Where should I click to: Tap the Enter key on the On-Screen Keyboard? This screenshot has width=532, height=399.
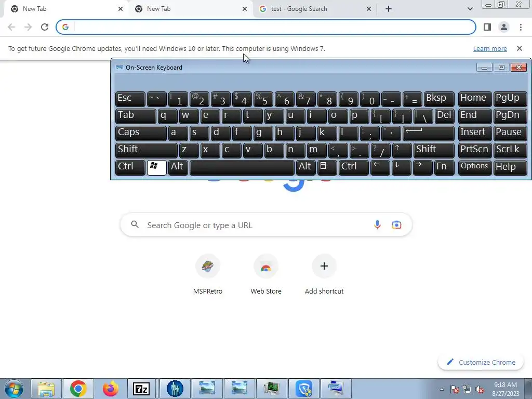point(429,133)
